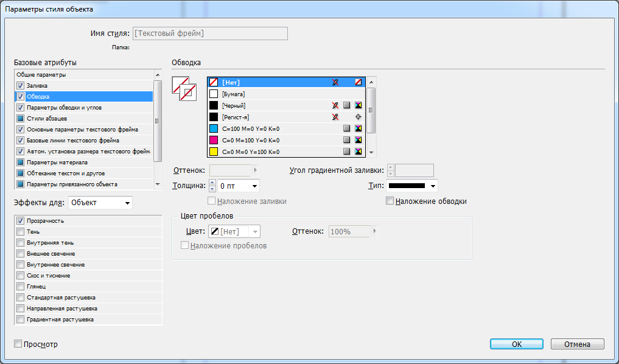Click the process color icon on magenta row
The image size is (619, 364).
(x=346, y=140)
